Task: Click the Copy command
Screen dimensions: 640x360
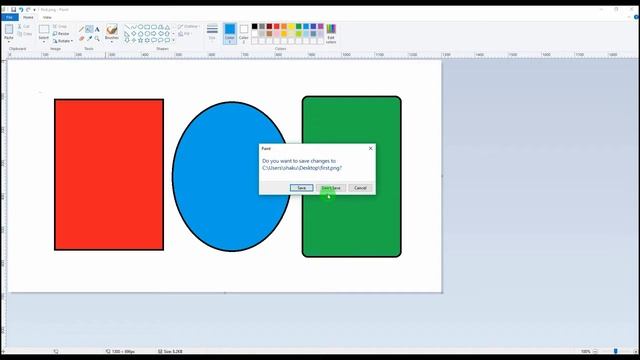Action: coord(25,34)
